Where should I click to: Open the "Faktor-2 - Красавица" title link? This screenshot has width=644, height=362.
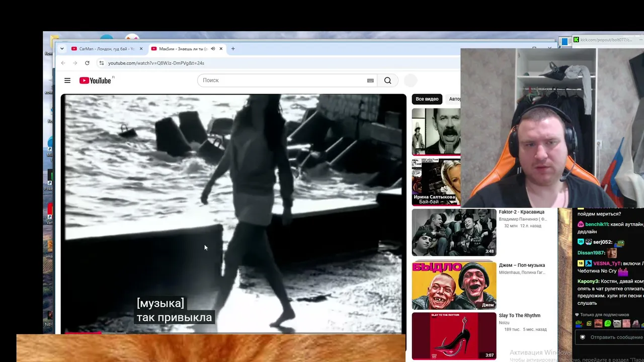point(521,212)
